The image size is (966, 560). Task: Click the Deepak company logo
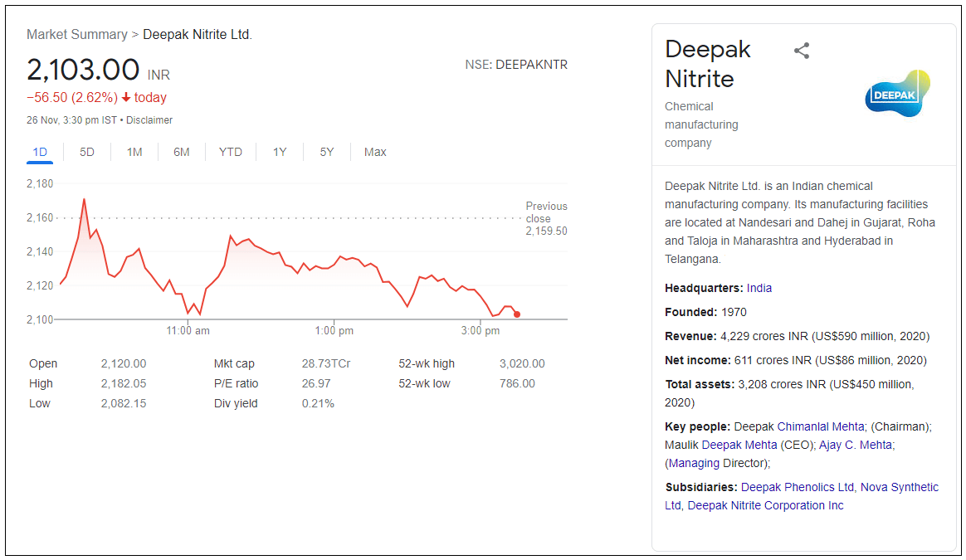[897, 93]
